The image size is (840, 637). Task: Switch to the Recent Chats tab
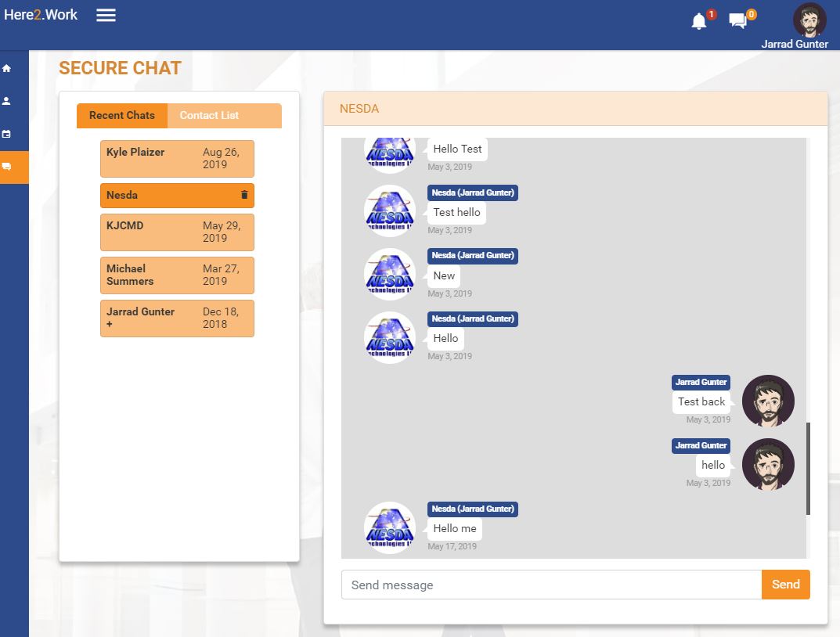click(x=121, y=115)
